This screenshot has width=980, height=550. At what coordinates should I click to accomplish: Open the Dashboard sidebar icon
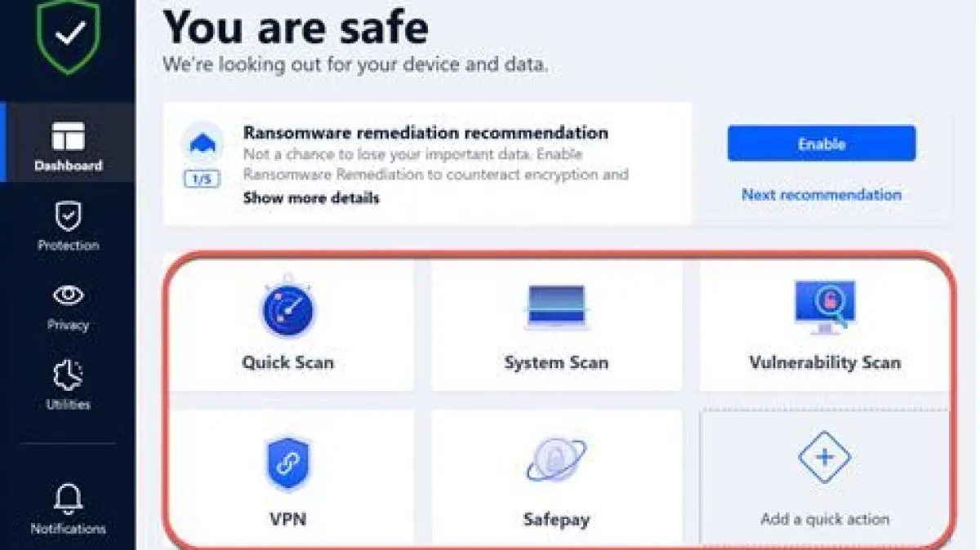click(x=68, y=136)
